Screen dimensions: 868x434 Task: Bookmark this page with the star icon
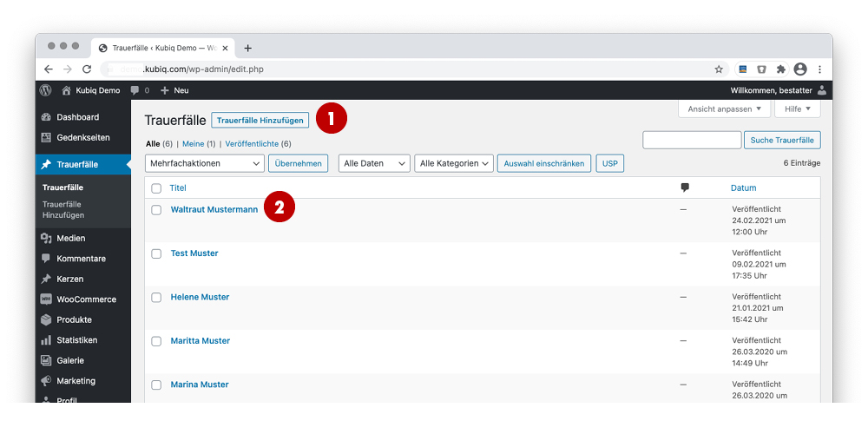point(719,69)
